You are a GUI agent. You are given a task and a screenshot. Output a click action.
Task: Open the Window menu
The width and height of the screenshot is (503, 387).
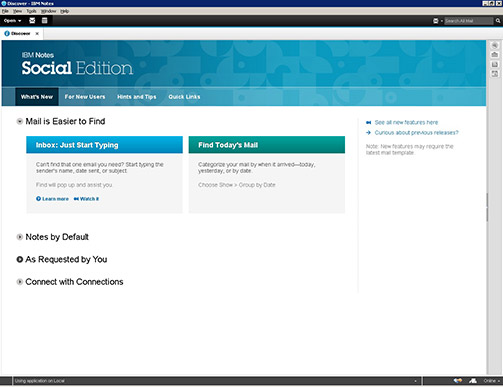(49, 11)
